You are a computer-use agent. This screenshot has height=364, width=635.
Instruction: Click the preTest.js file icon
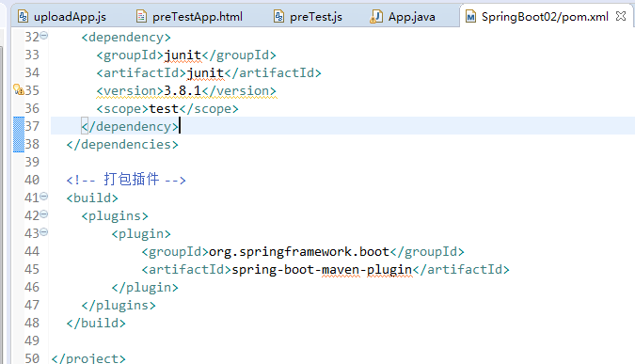click(278, 17)
